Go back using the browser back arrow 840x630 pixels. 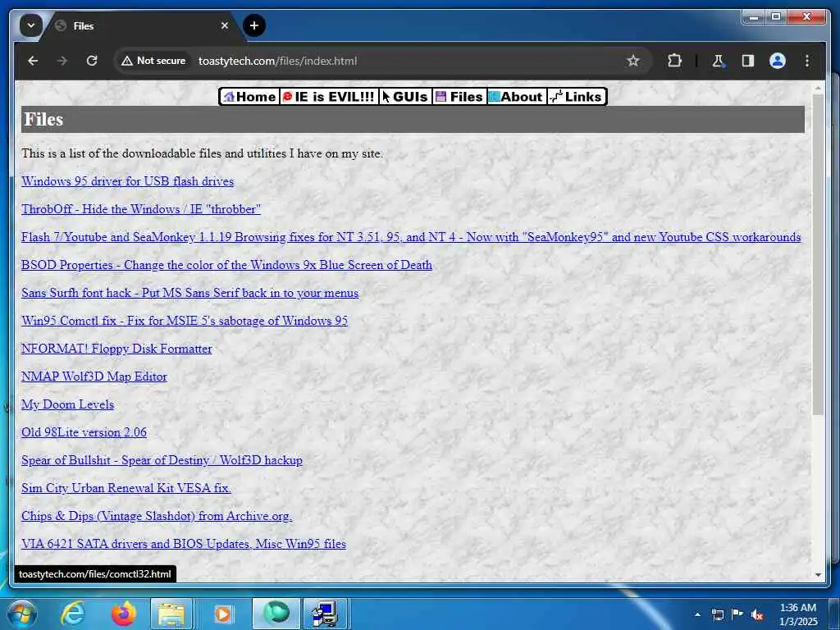coord(33,61)
